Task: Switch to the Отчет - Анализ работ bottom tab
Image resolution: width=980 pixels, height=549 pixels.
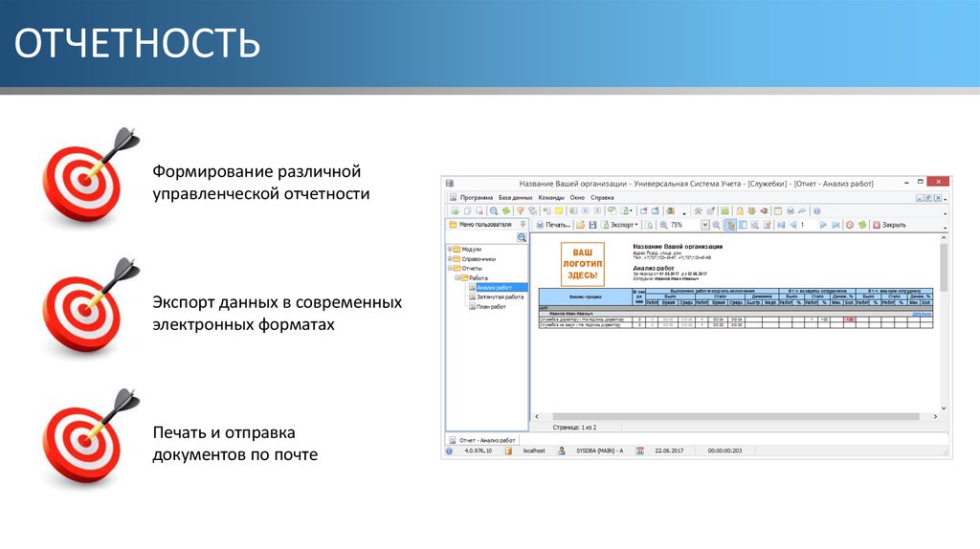Action: tap(481, 440)
